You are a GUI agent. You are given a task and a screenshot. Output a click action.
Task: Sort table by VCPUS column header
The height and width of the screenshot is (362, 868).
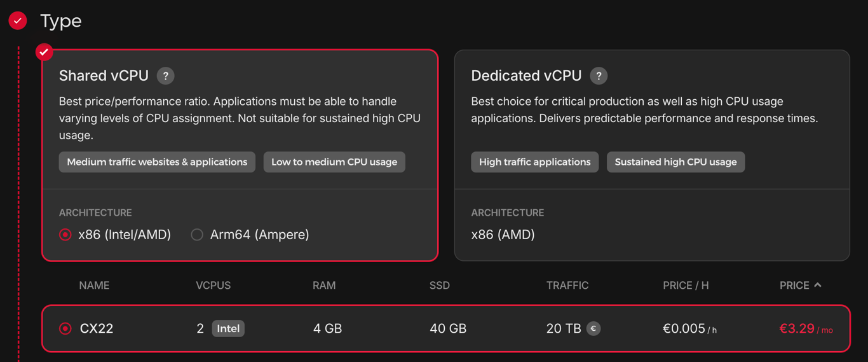click(x=213, y=286)
